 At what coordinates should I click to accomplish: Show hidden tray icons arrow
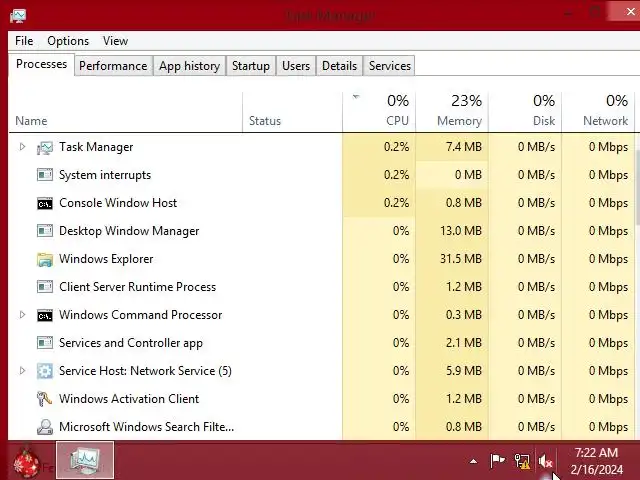(x=473, y=462)
